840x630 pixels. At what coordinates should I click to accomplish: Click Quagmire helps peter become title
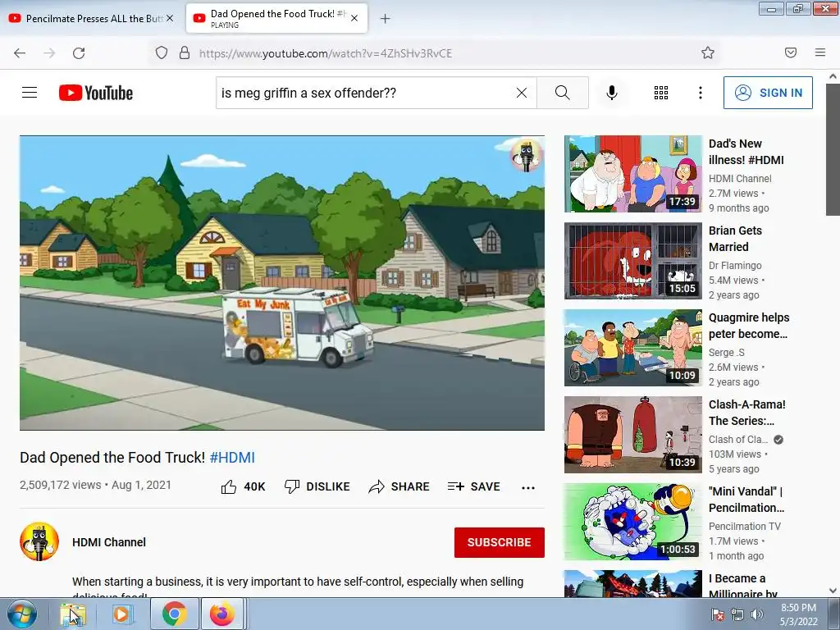749,326
